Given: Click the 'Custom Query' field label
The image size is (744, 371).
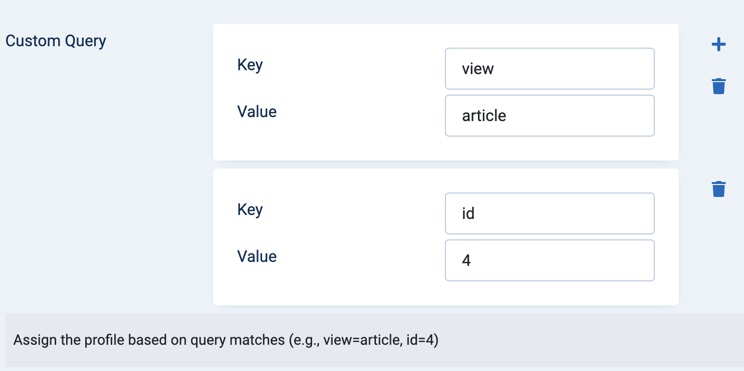Looking at the screenshot, I should coord(56,41).
